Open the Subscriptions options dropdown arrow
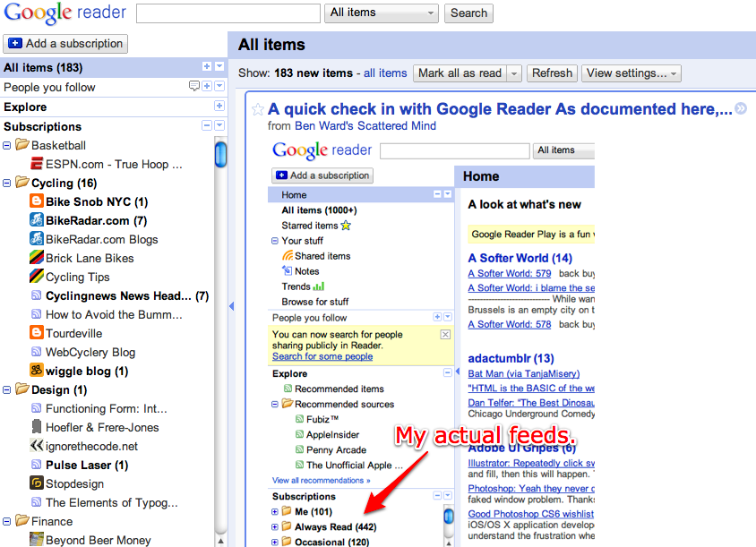Image resolution: width=756 pixels, height=547 pixels. 219,125
